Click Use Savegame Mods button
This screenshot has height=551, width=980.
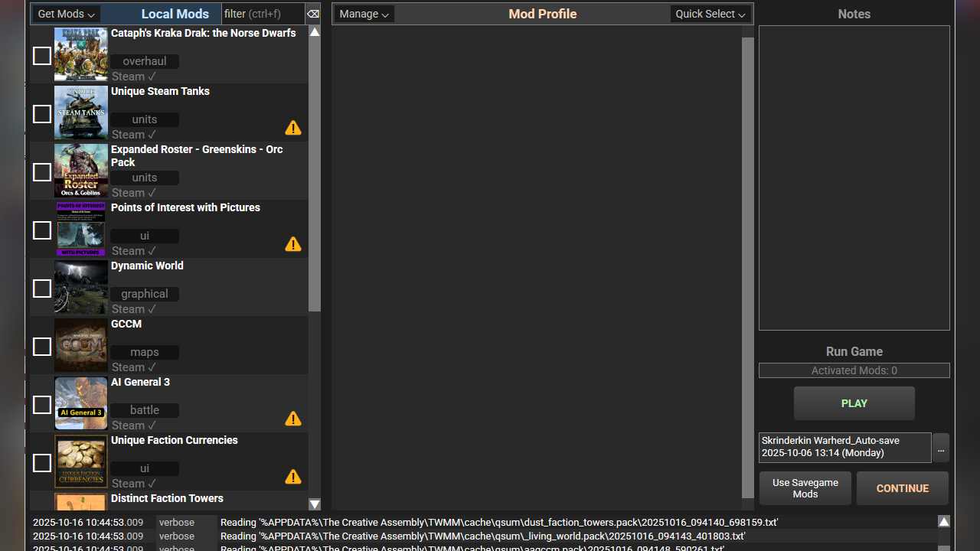[805, 488]
